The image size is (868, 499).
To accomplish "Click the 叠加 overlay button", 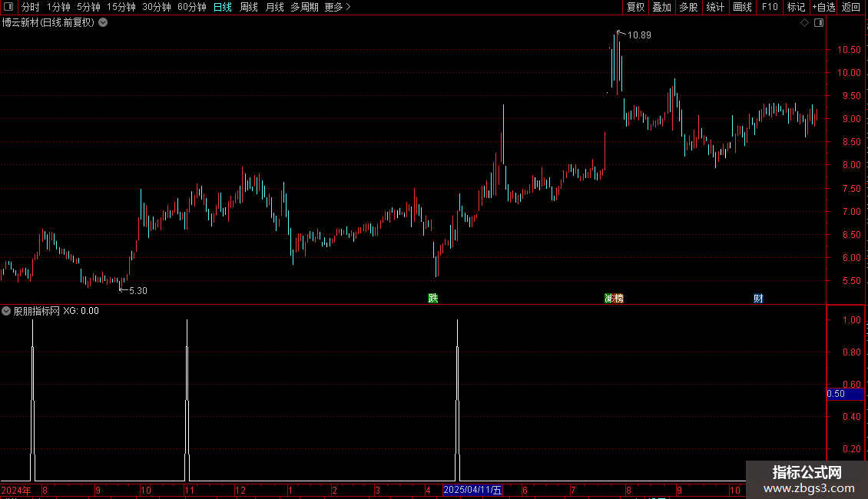I will 661,7.
